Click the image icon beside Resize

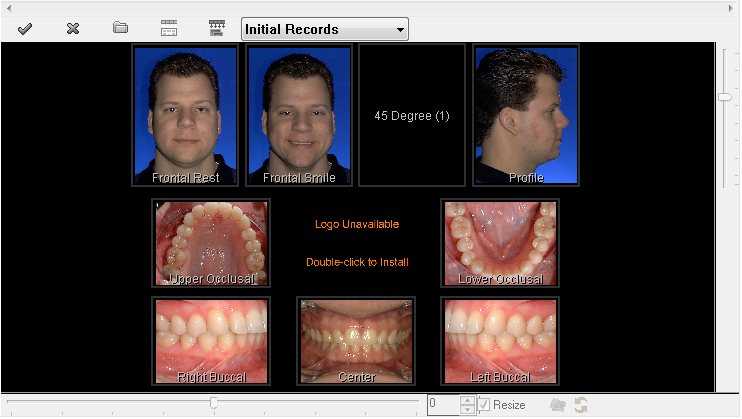click(558, 405)
